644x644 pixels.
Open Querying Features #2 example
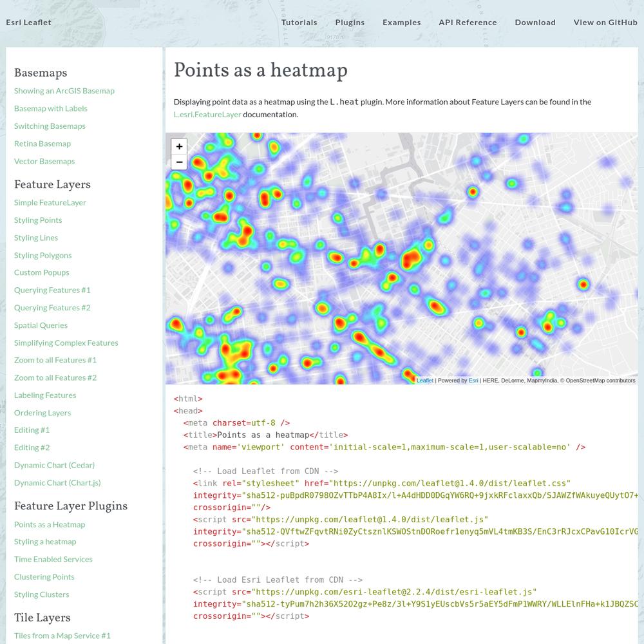52,308
